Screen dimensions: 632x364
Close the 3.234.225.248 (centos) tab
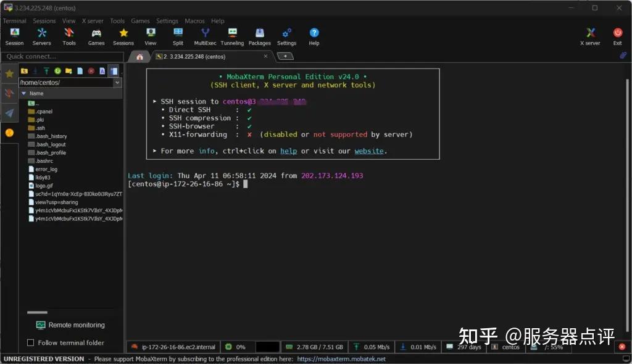[265, 56]
